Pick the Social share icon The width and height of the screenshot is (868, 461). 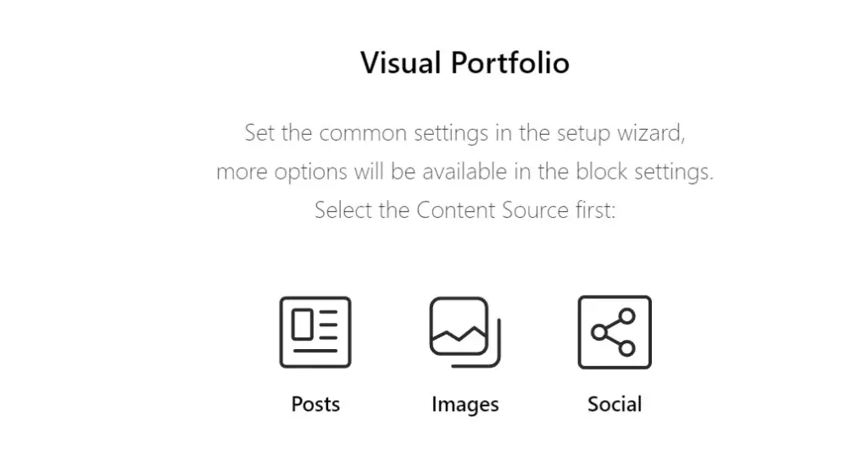(x=615, y=332)
